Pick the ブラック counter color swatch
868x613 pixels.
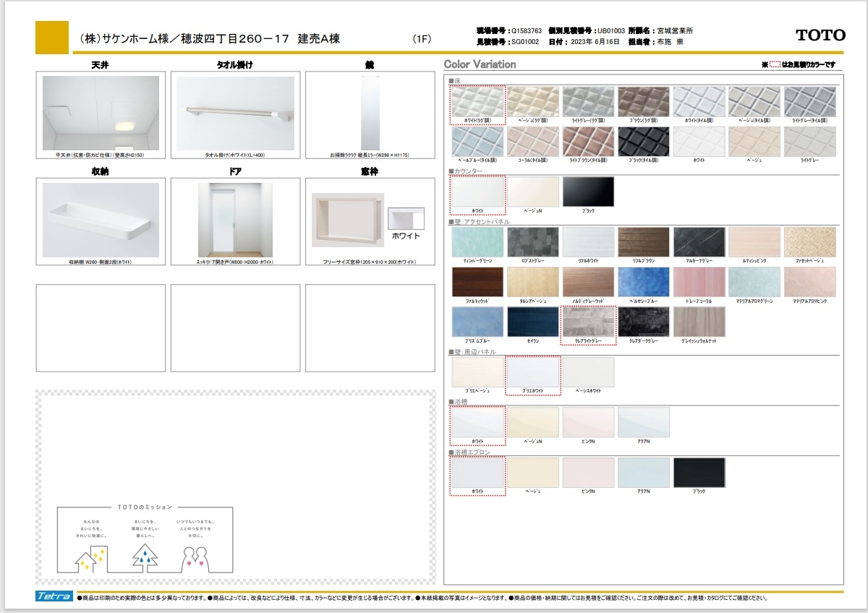point(588,192)
